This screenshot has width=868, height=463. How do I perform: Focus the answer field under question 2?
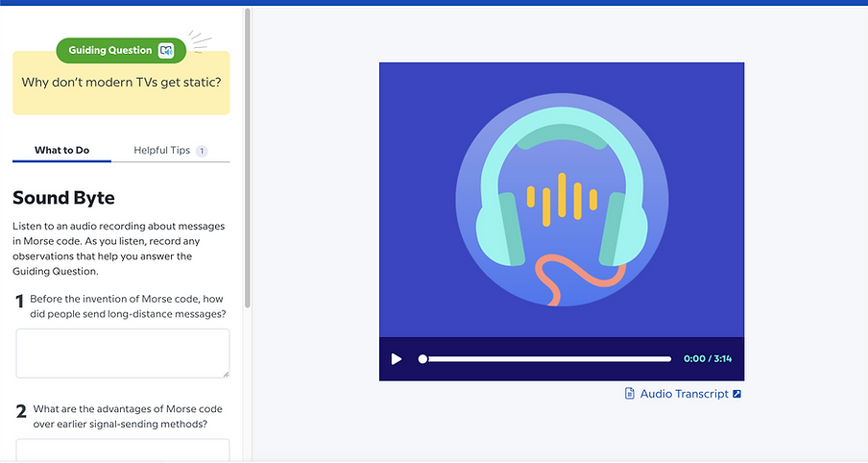pos(122,450)
